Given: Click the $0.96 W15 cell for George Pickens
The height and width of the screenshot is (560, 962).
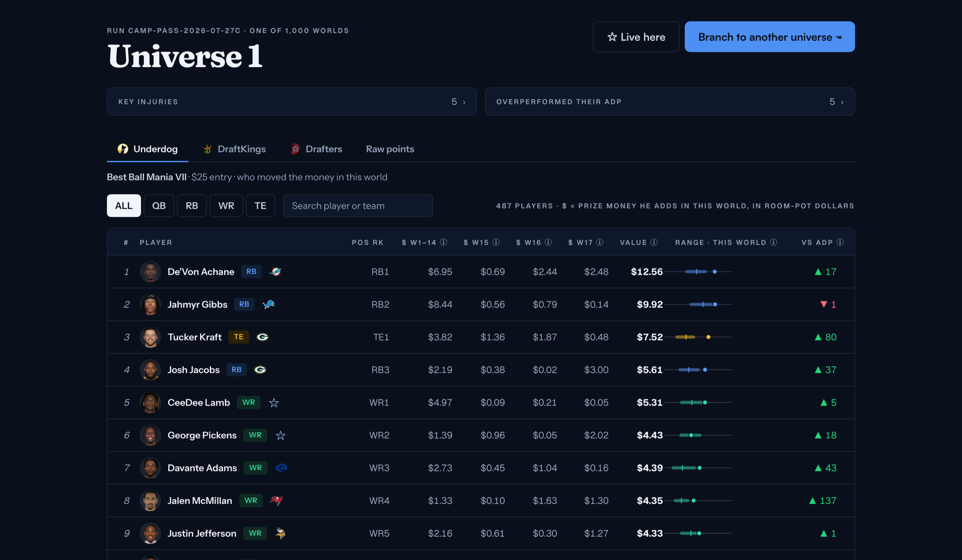Looking at the screenshot, I should point(493,435).
